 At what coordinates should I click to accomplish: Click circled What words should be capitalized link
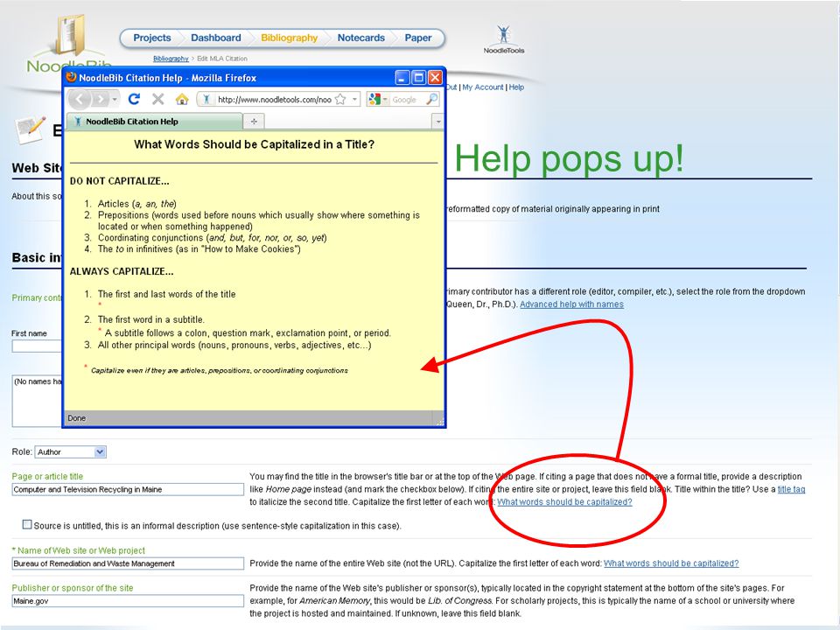pos(564,502)
